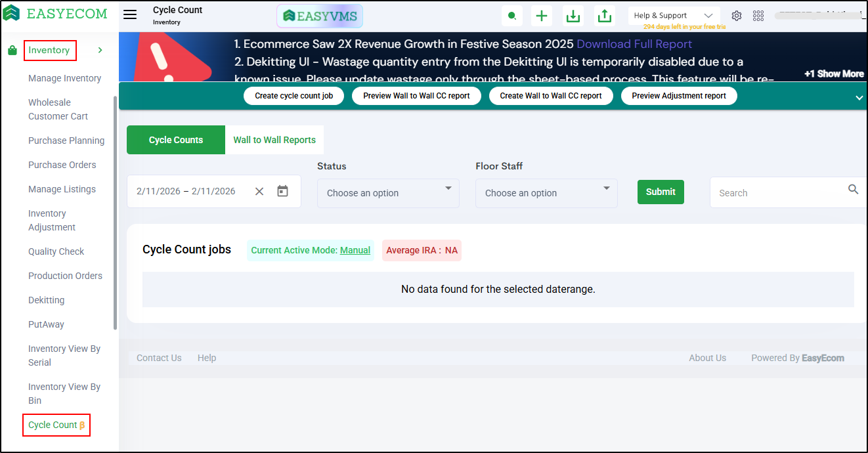The height and width of the screenshot is (453, 868).
Task: Click the green dot search icon in header
Action: click(511, 16)
